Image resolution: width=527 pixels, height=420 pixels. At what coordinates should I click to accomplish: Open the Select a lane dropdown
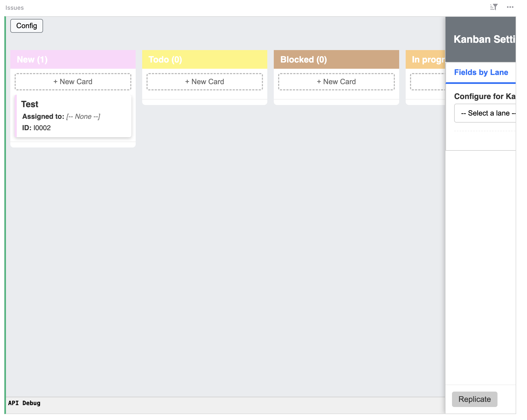[485, 113]
